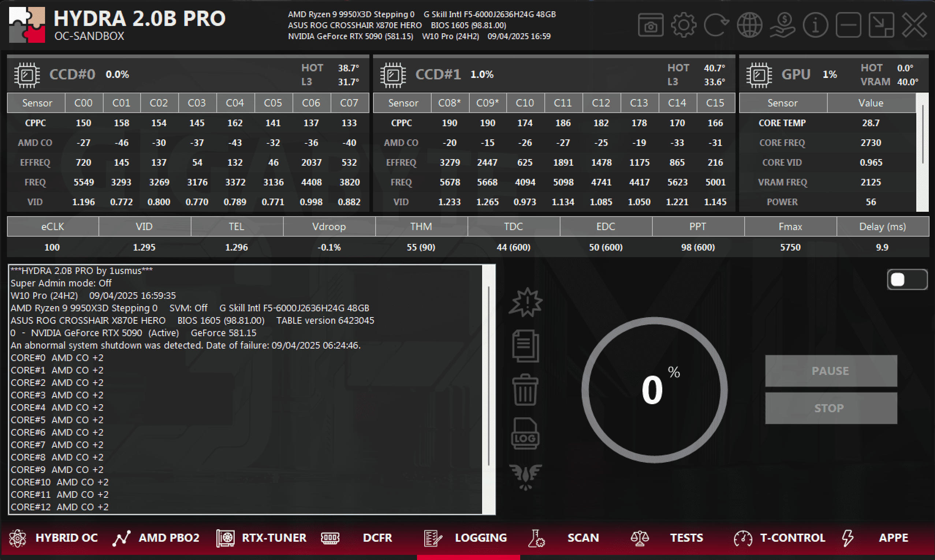Clear log with trash can icon
The image size is (935, 560).
525,390
